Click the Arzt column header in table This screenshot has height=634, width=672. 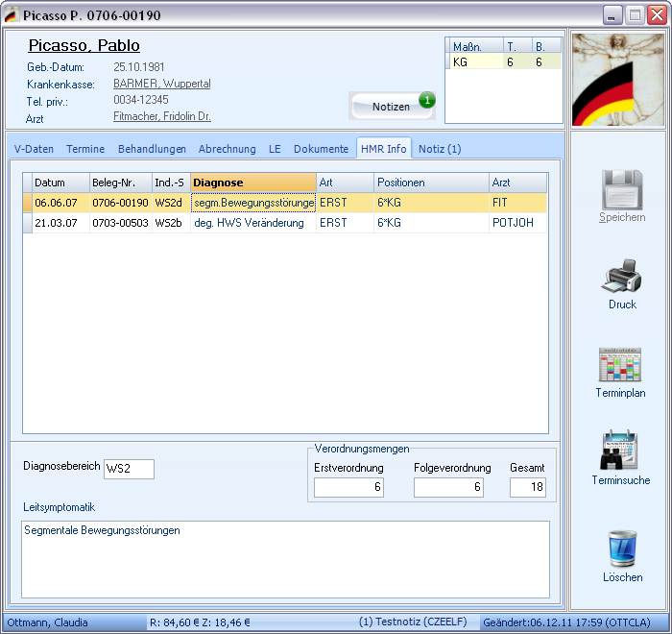pyautogui.click(x=518, y=183)
